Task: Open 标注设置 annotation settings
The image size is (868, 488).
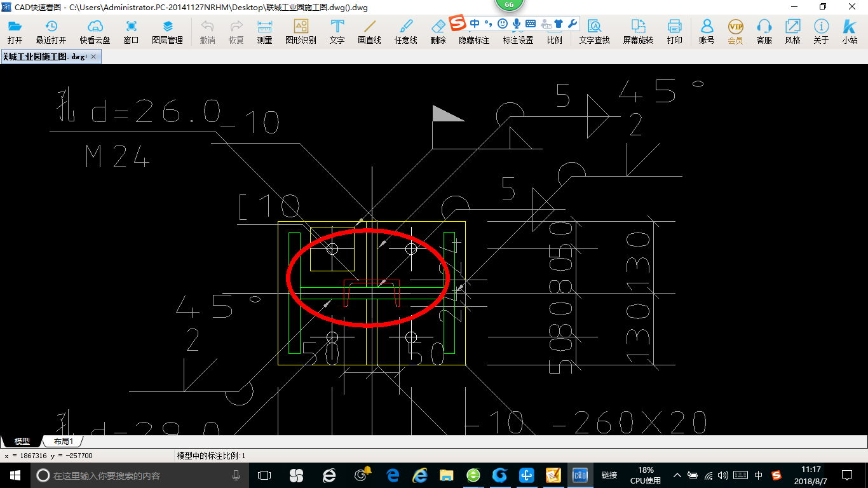Action: pyautogui.click(x=518, y=39)
